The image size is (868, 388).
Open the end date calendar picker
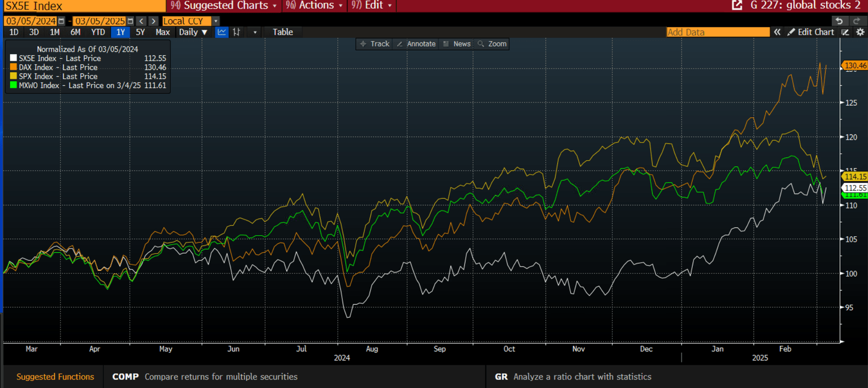[131, 21]
